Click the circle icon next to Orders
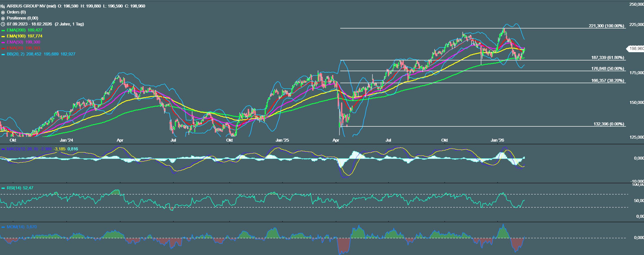644x255 pixels. click(x=3, y=12)
